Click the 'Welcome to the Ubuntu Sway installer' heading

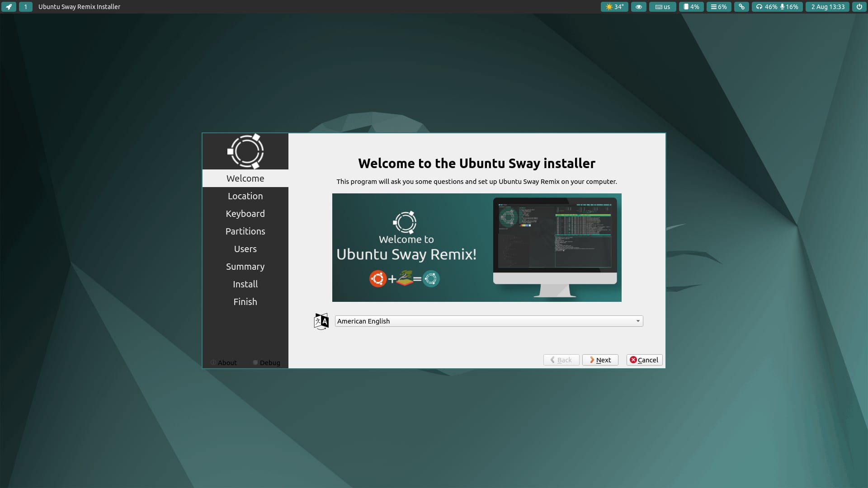click(x=476, y=163)
